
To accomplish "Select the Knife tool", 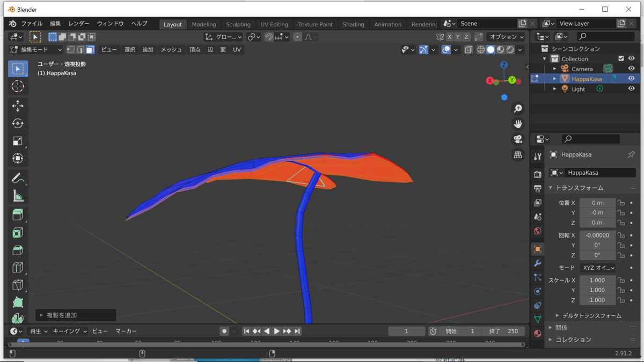I will pyautogui.click(x=18, y=285).
